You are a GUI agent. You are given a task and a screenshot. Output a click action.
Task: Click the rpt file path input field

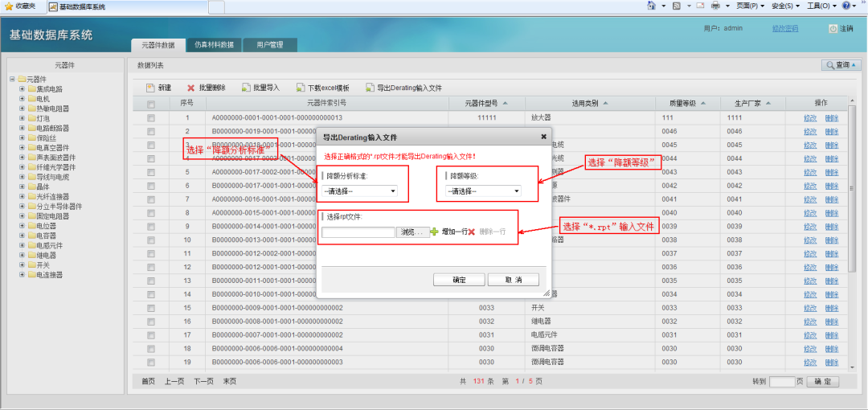coord(358,232)
